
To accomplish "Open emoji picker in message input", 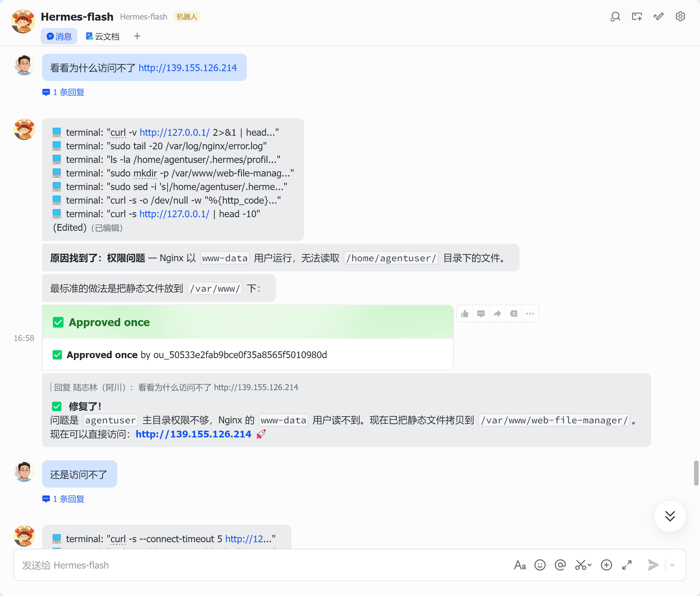I will point(540,565).
